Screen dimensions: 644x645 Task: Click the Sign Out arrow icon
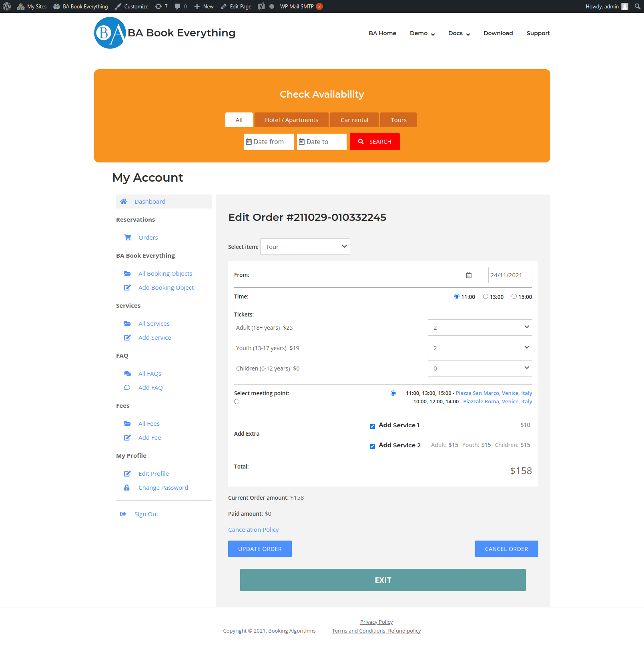coord(123,514)
